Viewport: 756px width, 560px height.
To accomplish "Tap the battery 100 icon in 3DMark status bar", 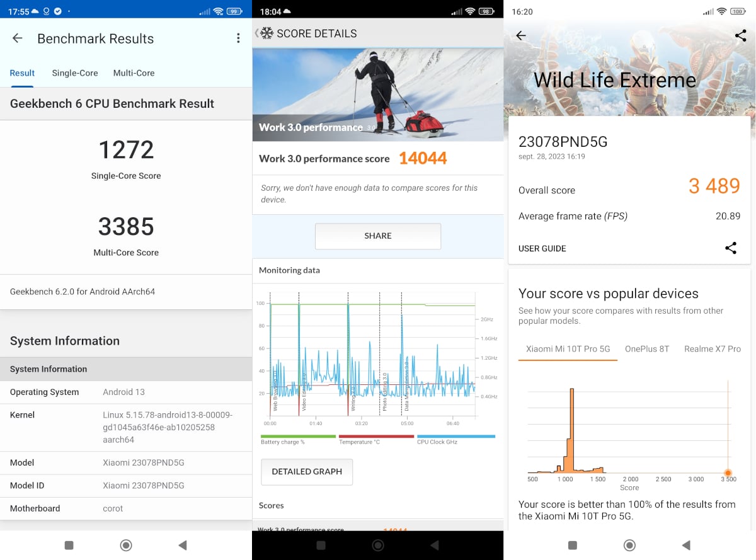I will tap(738, 11).
